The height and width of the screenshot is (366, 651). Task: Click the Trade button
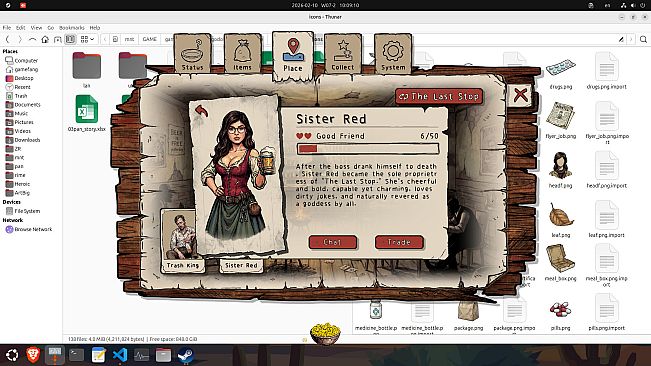(x=399, y=242)
